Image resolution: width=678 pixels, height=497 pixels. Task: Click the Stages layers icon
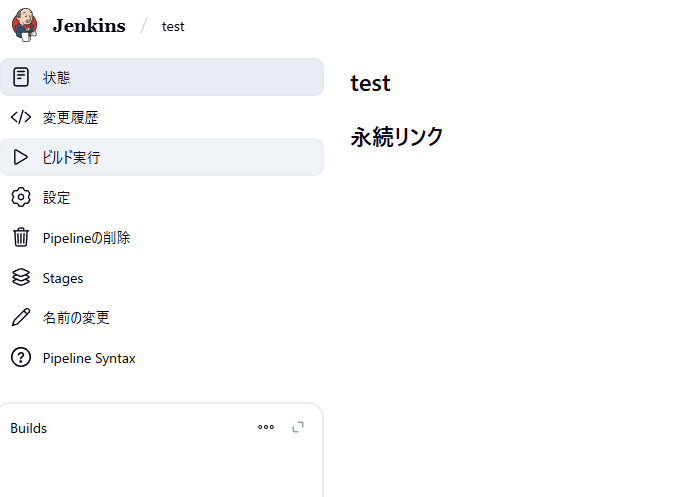pos(21,278)
